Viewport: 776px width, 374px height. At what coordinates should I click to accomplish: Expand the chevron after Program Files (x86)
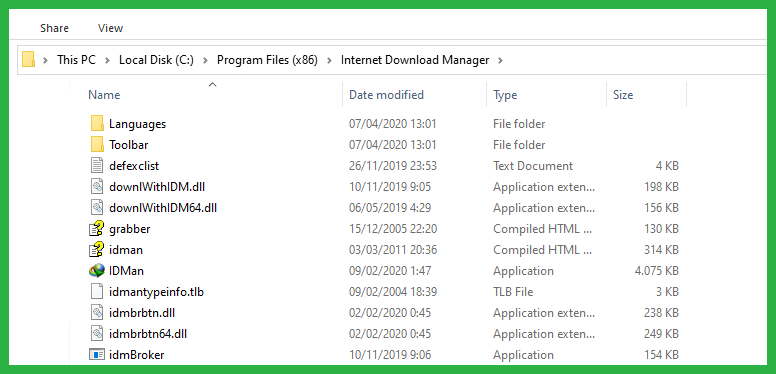click(x=329, y=60)
